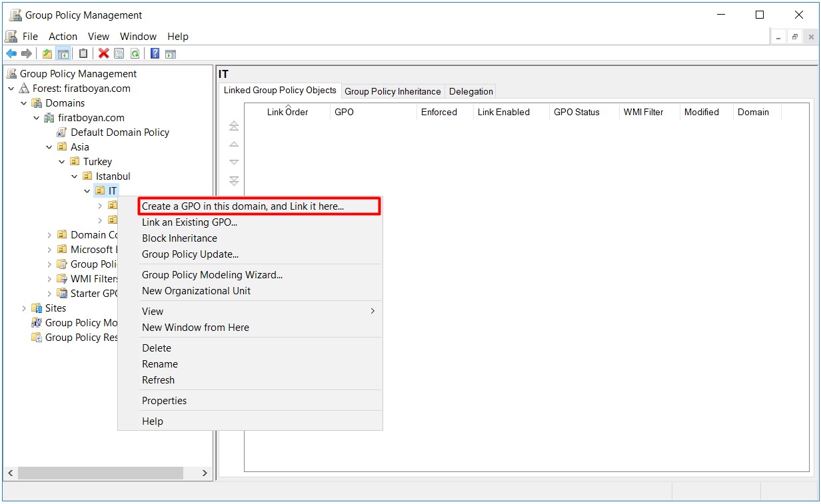Image resolution: width=821 pixels, height=504 pixels.
Task: Choose Group Policy Update... in context menu
Action: pyautogui.click(x=250, y=254)
